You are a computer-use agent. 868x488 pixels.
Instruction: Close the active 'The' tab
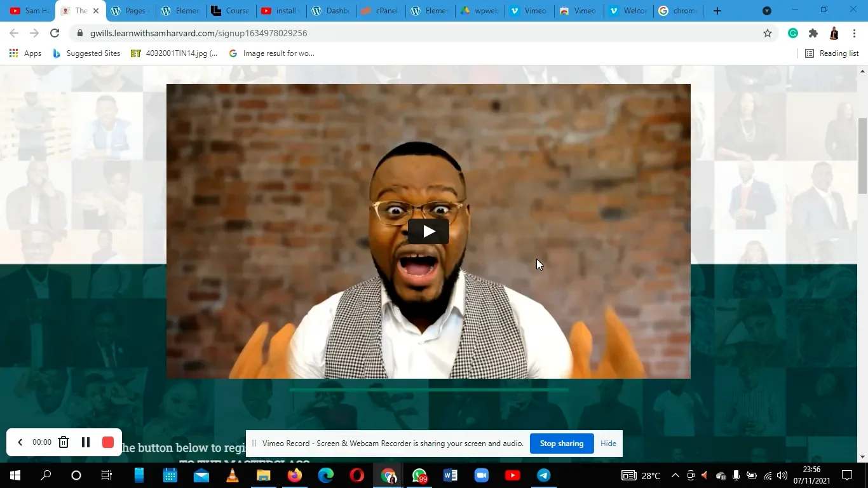(96, 11)
